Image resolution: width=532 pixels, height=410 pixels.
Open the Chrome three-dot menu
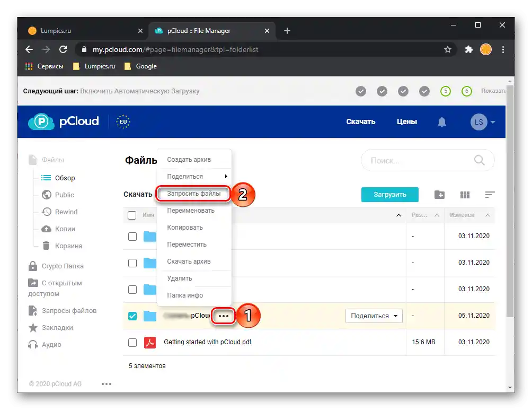point(503,50)
